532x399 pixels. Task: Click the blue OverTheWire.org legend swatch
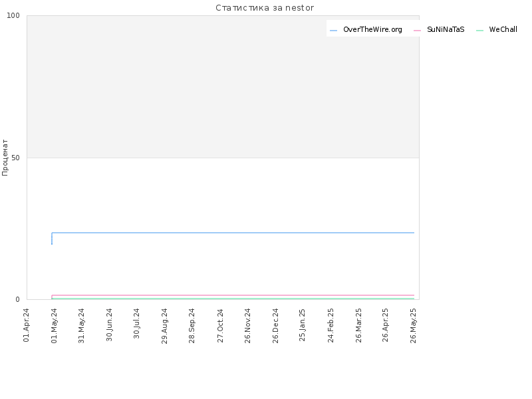(x=334, y=31)
